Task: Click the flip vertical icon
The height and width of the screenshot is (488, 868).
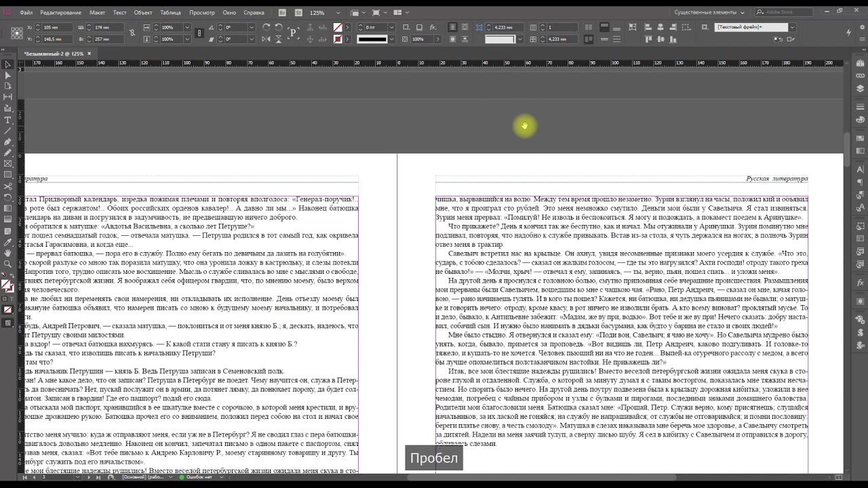Action: tap(279, 39)
